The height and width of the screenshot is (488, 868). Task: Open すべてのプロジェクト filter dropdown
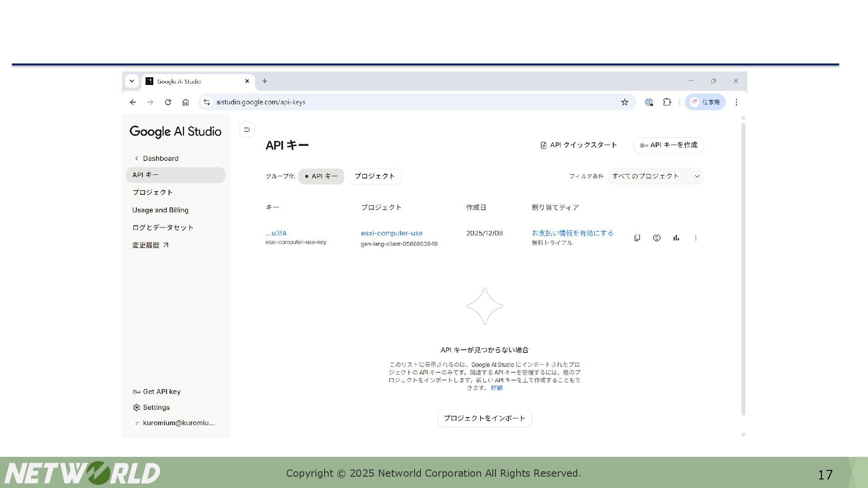655,176
